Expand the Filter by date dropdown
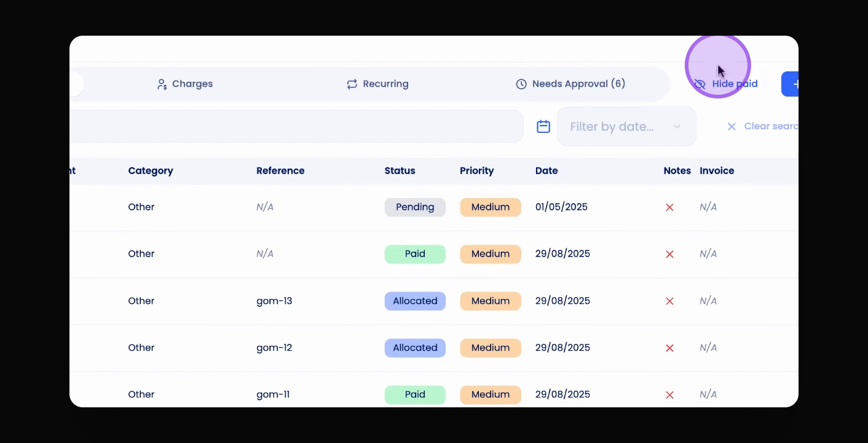 click(626, 127)
